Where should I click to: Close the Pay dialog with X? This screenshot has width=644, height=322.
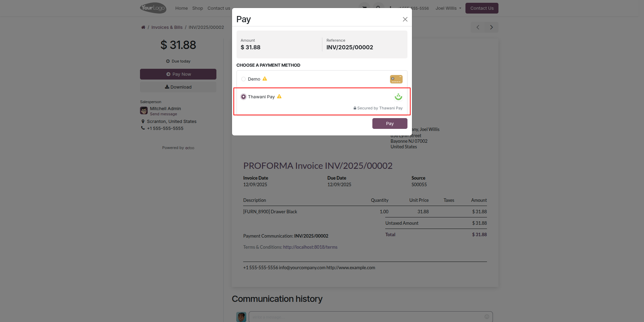pyautogui.click(x=405, y=19)
